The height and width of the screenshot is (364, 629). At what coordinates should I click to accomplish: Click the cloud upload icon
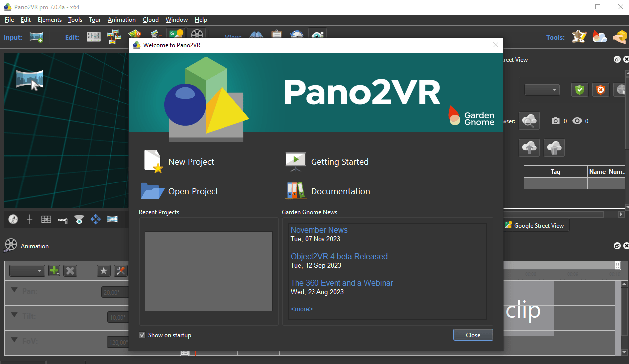[529, 148]
